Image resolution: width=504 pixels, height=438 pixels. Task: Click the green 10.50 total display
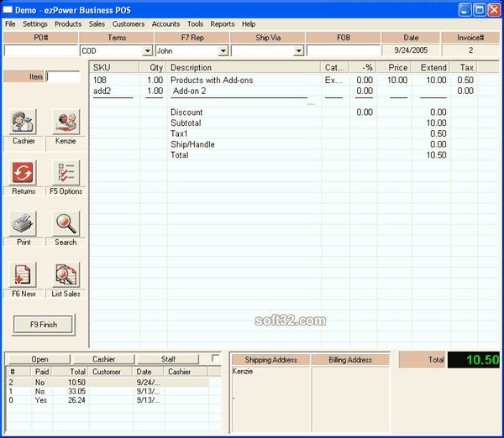click(474, 360)
